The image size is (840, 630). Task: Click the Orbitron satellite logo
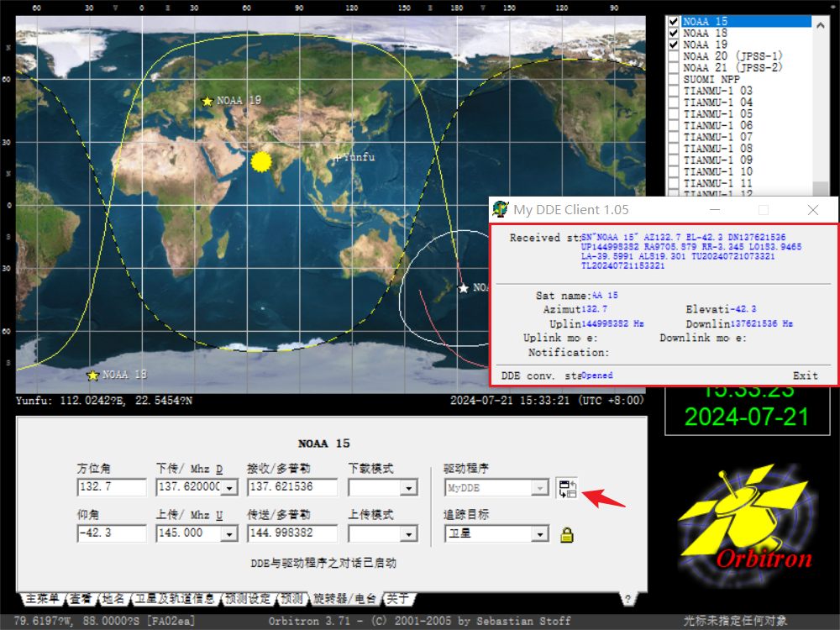(744, 517)
